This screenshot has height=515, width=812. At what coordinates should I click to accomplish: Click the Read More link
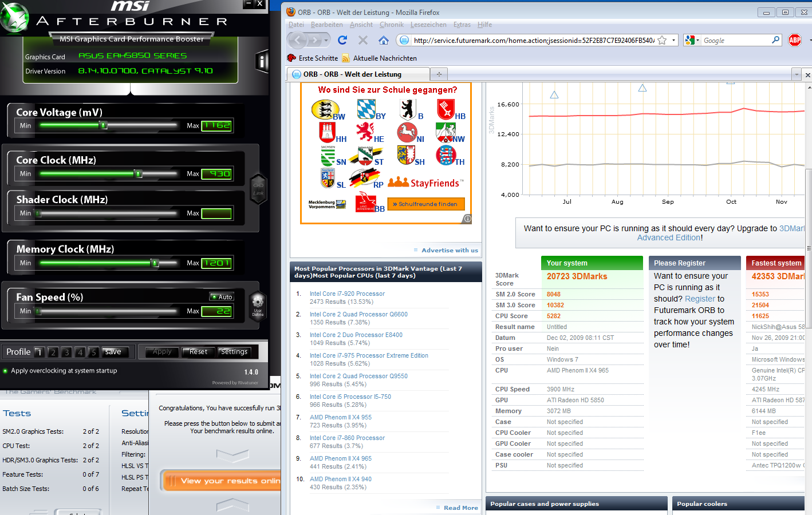click(x=460, y=508)
